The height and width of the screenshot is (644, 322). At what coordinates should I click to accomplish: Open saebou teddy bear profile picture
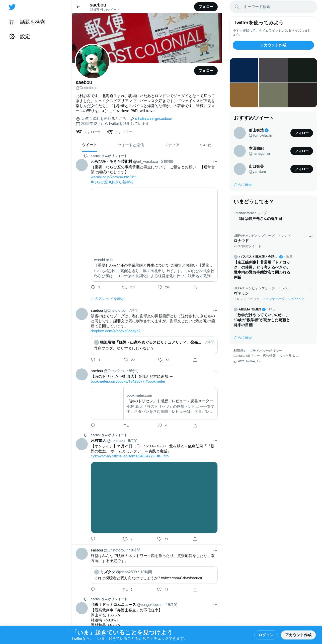click(92, 61)
